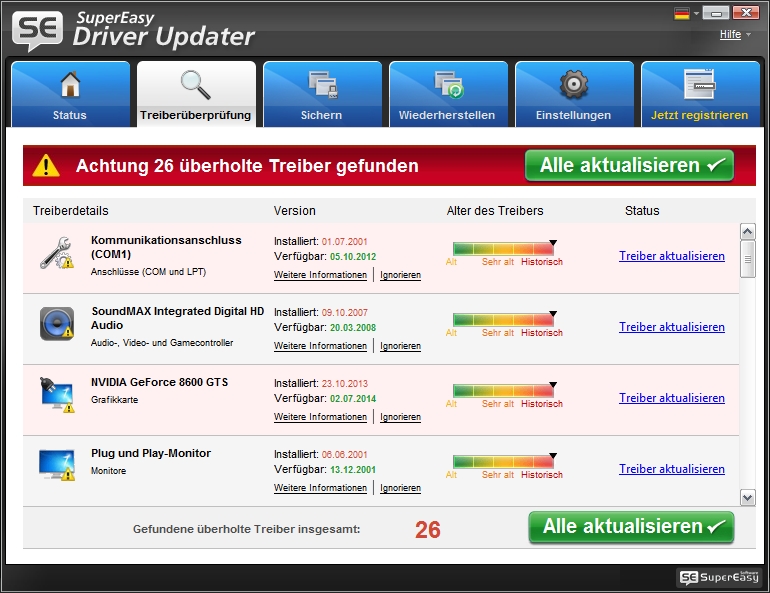Click the speaker icon for SoundMAX
770x593 pixels.
[x=57, y=324]
